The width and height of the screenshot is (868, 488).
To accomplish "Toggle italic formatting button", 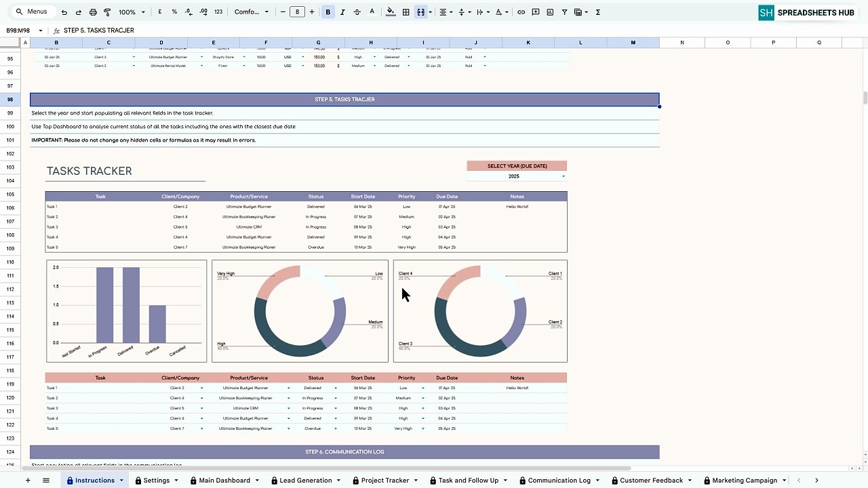I will (342, 12).
